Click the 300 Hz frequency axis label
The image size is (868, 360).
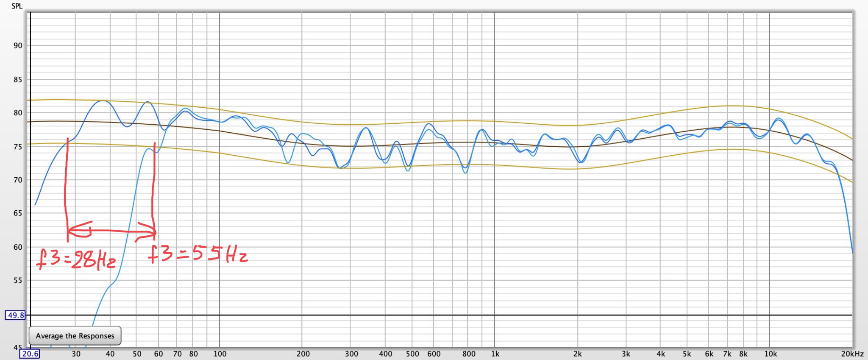coord(351,354)
